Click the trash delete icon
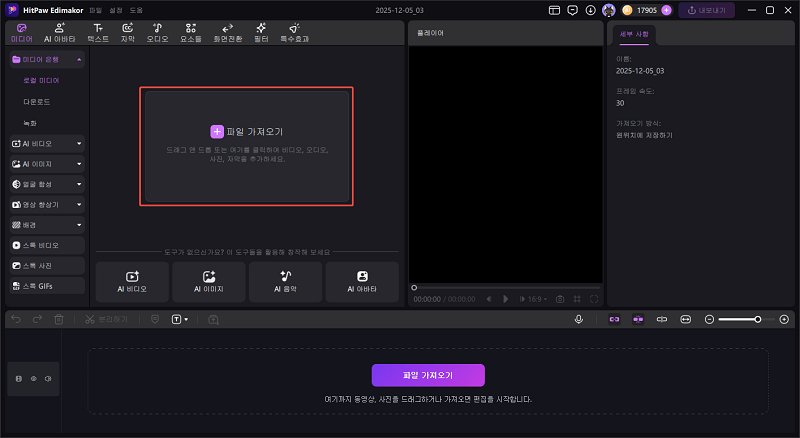 59,320
